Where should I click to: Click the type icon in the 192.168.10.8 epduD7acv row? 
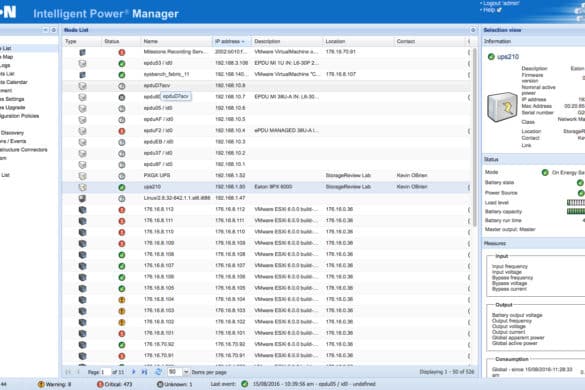pos(82,86)
